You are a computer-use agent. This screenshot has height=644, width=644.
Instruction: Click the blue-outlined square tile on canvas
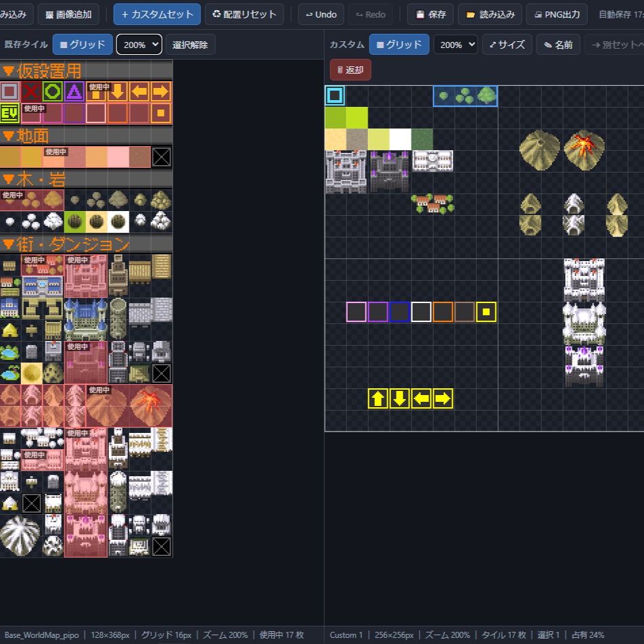pos(399,312)
